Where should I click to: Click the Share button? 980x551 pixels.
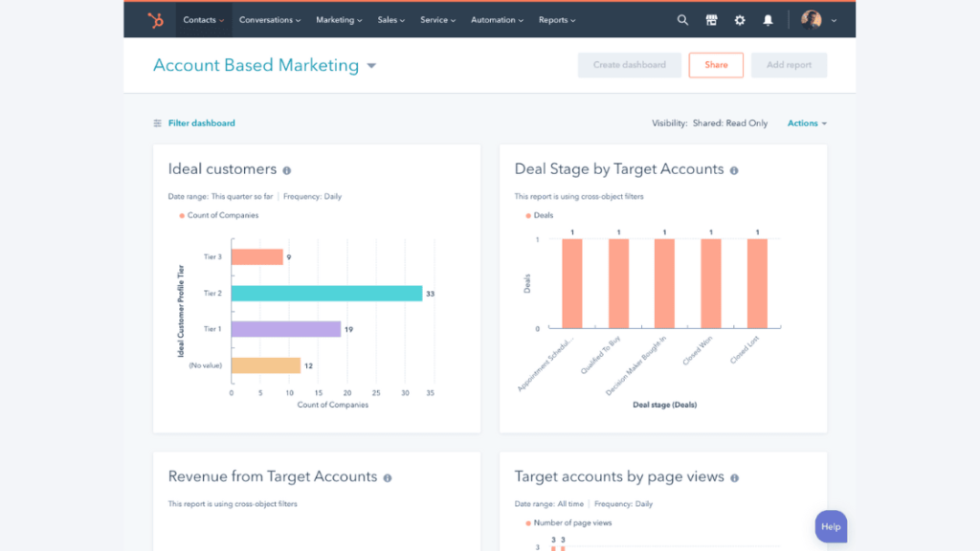tap(716, 64)
